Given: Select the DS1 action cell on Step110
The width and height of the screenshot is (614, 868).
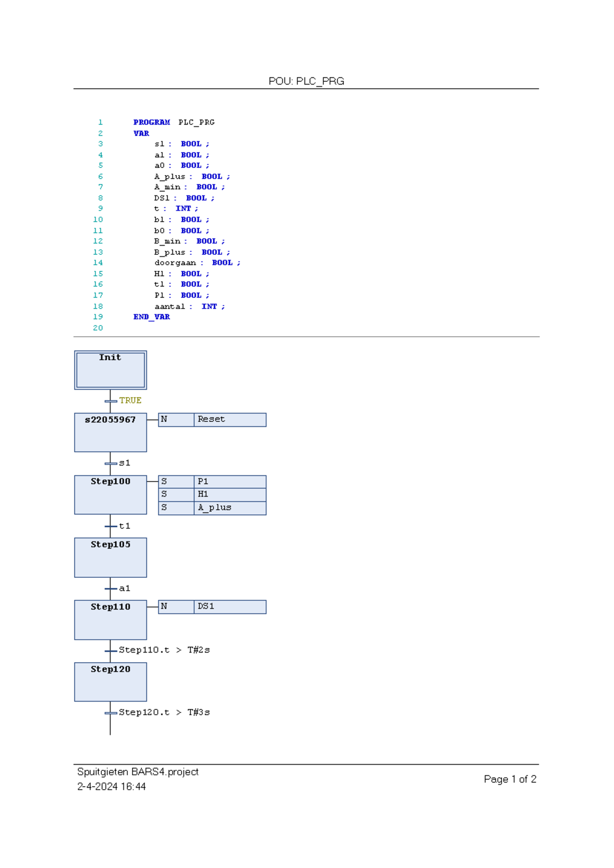Looking at the screenshot, I should coord(230,607).
